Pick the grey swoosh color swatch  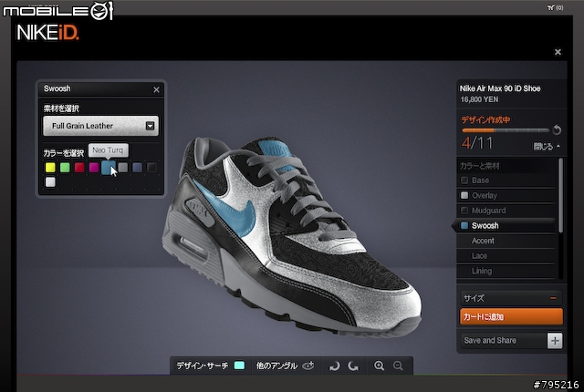click(123, 168)
